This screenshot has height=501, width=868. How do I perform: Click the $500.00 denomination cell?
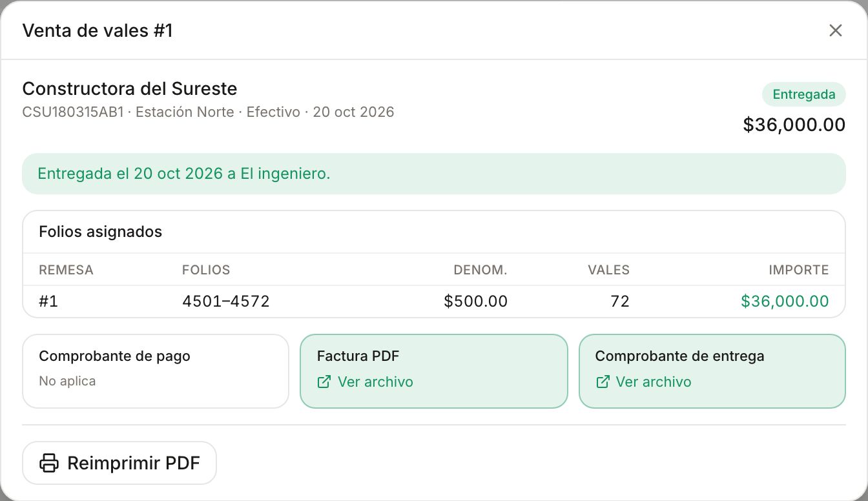[476, 302]
